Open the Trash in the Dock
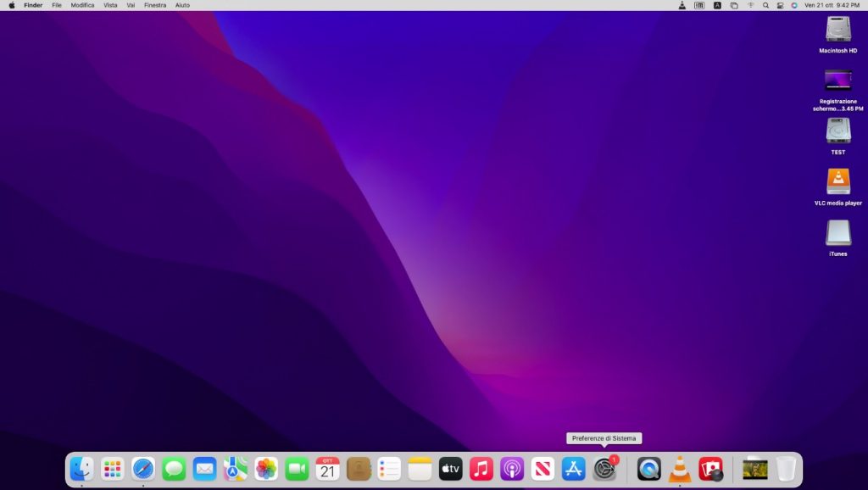The height and width of the screenshot is (490, 868). tap(786, 468)
